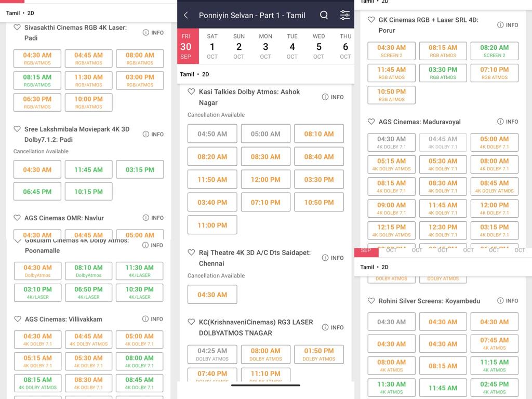Favorite AGS Cinemas Maduravoyal heart icon
Image resolution: width=532 pixels, height=399 pixels.
coord(371,122)
